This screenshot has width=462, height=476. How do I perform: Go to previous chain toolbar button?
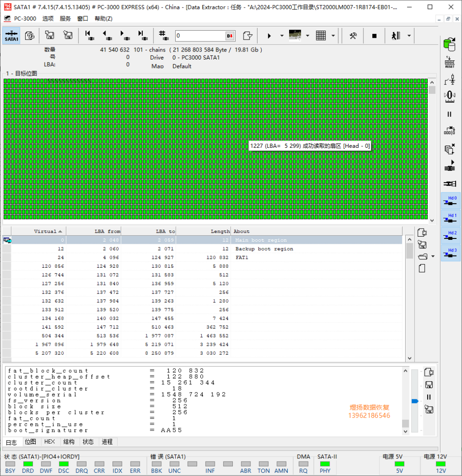tap(107, 35)
